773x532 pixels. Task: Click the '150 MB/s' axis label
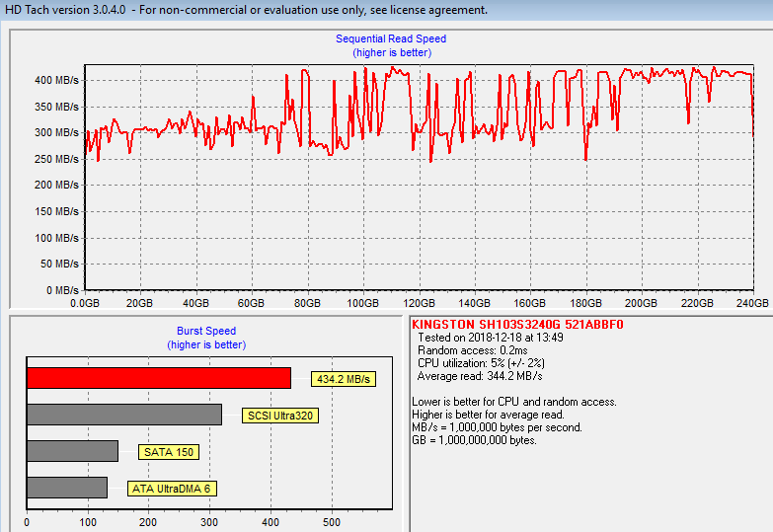(56, 211)
